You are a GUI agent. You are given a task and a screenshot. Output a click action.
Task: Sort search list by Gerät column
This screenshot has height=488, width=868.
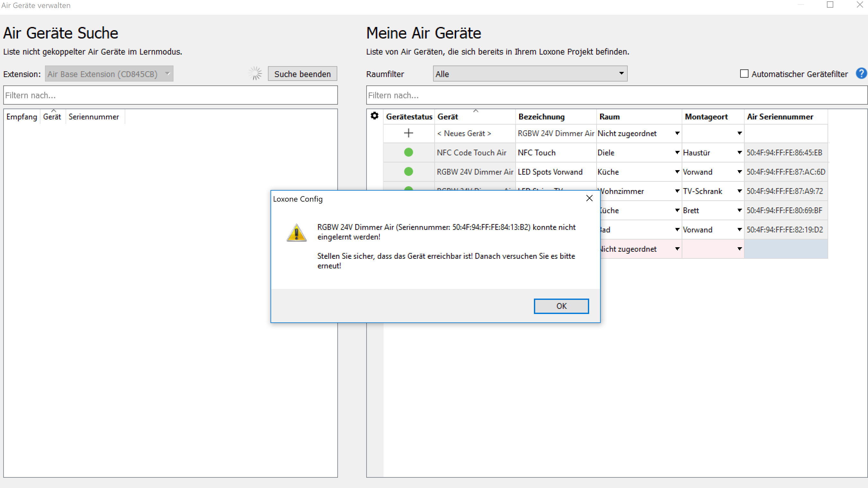52,117
